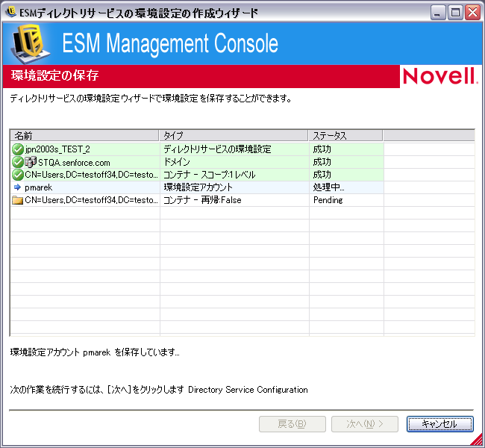
Task: Click the コンテナ - 再帰:False cell
Action: point(202,200)
